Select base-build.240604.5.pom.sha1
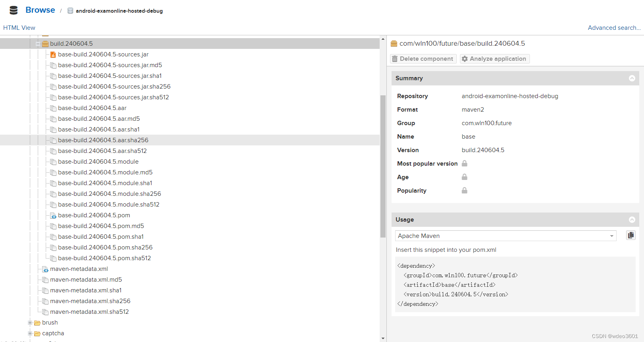This screenshot has height=342, width=644. coord(101,237)
